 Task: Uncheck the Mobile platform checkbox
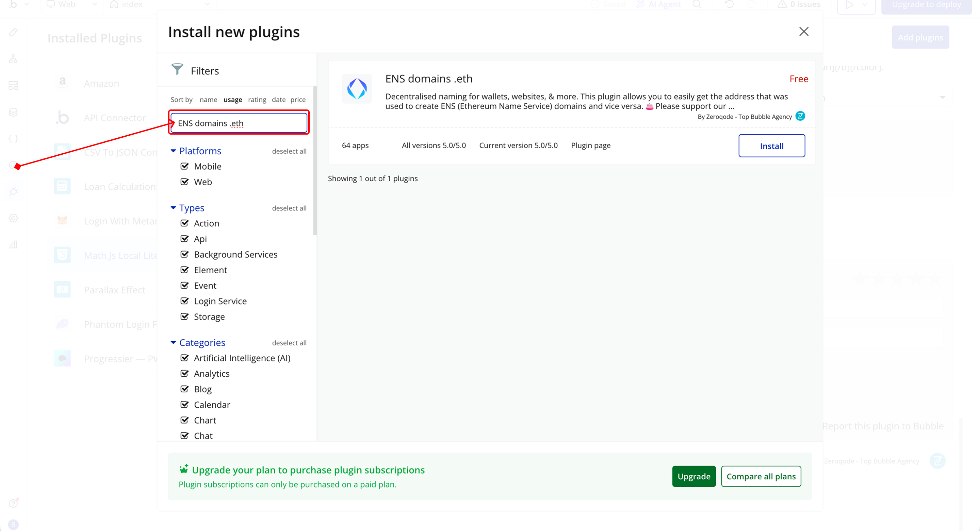pyautogui.click(x=184, y=166)
